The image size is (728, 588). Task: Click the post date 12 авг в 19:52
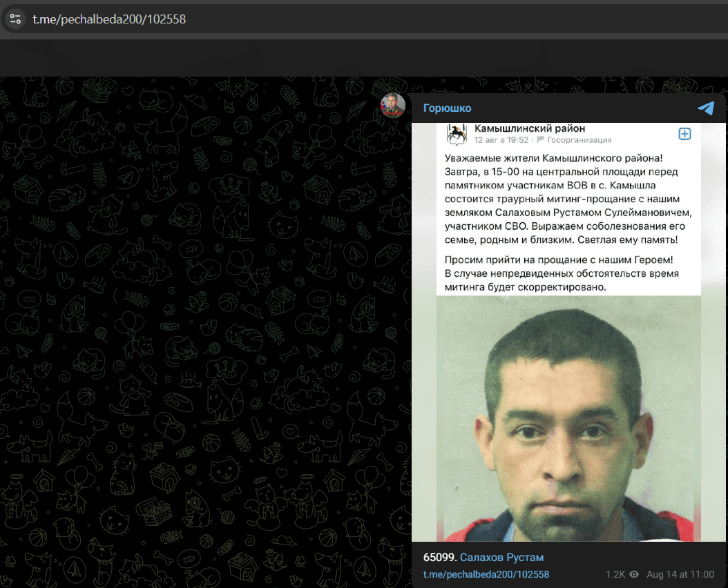501,140
